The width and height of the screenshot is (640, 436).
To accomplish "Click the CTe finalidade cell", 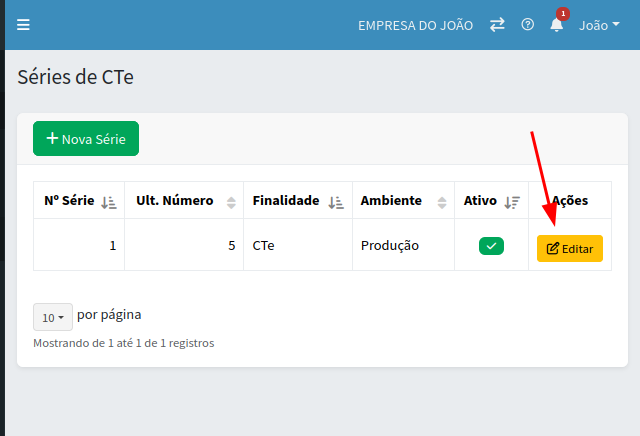I will 264,245.
